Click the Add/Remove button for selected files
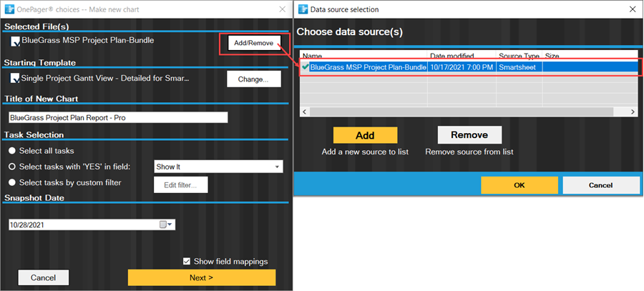Image resolution: width=644 pixels, height=291 pixels. [254, 43]
